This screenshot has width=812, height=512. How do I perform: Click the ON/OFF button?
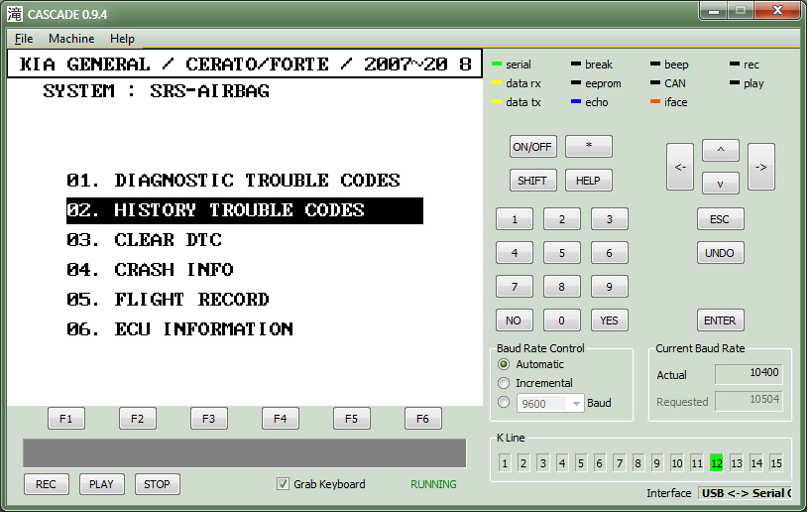click(532, 147)
